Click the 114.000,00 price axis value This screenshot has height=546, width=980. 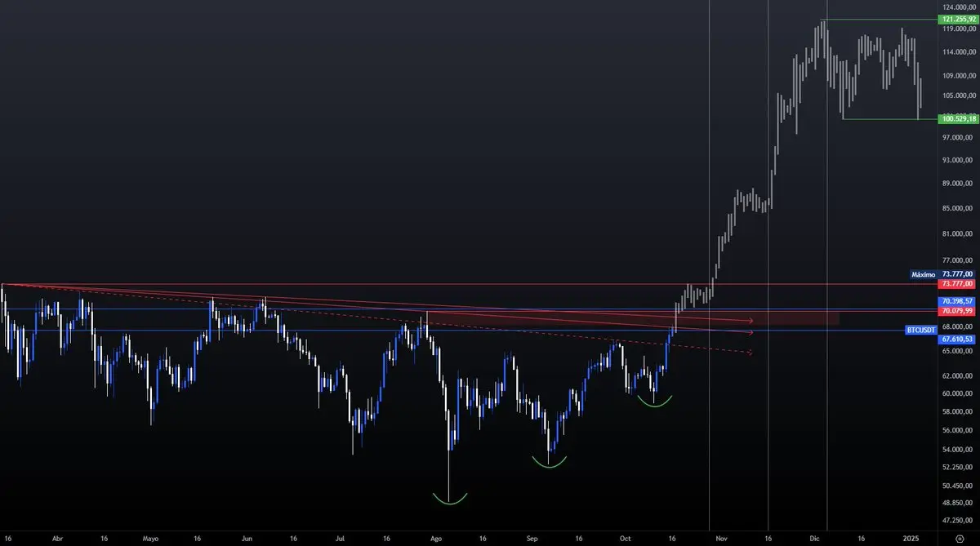958,52
